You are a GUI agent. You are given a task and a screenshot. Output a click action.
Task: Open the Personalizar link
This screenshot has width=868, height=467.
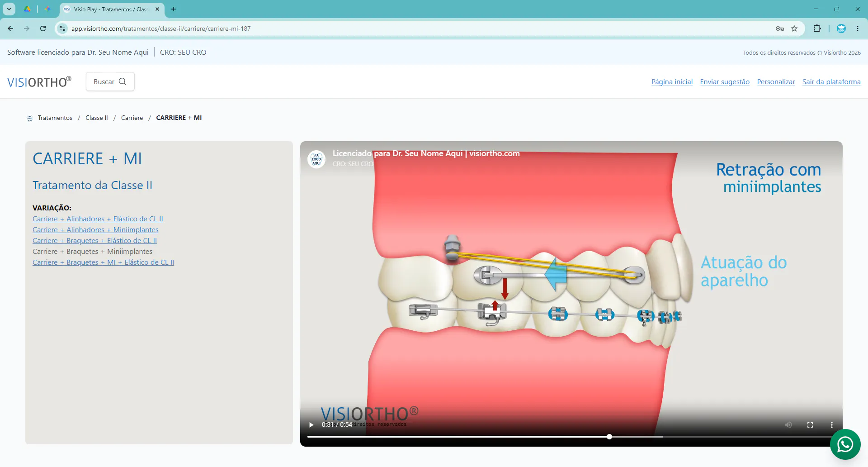pos(776,82)
